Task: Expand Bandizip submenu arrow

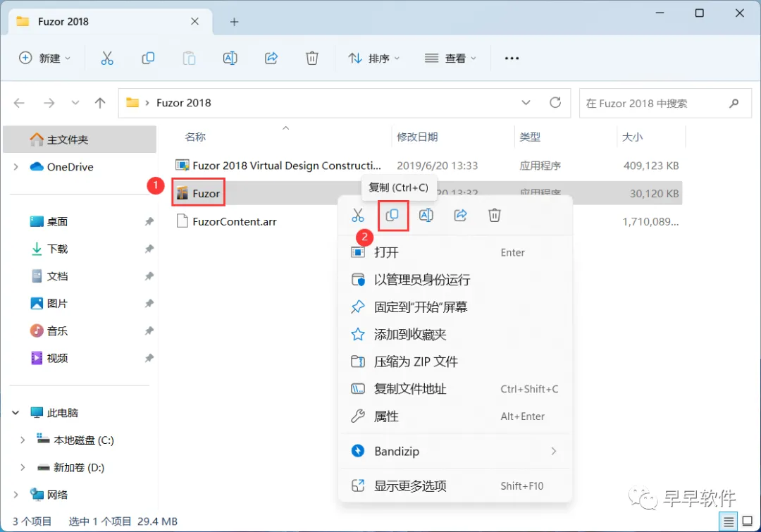Action: 554,451
